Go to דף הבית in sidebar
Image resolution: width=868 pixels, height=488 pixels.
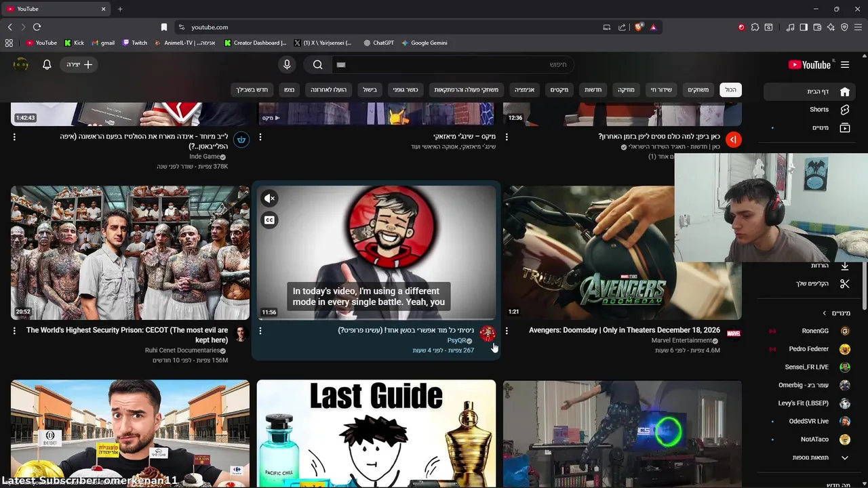pos(809,91)
